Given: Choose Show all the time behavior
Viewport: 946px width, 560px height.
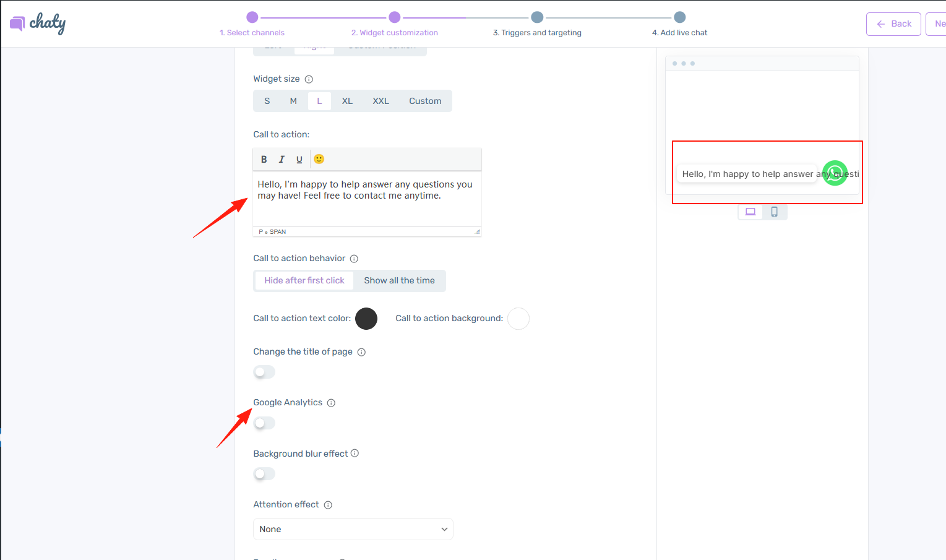Looking at the screenshot, I should point(399,280).
